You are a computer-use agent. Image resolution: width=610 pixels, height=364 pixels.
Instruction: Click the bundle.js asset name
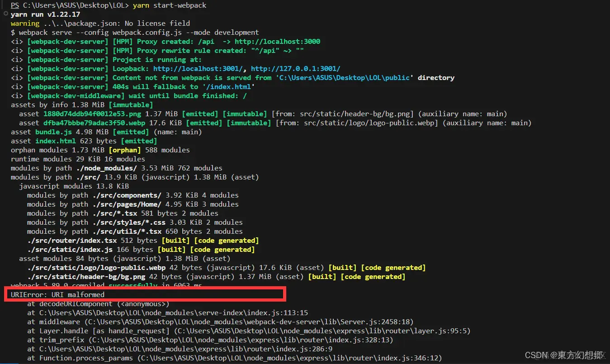pyautogui.click(x=53, y=132)
